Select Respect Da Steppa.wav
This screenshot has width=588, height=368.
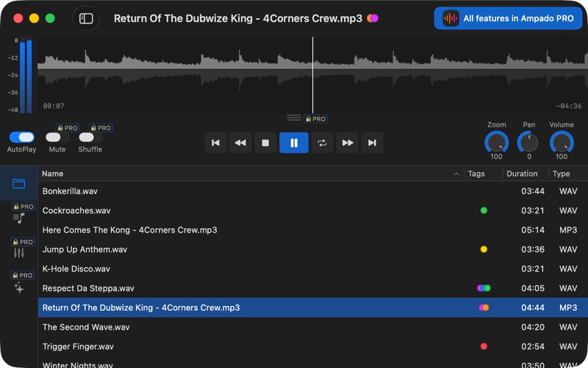[x=313, y=289]
